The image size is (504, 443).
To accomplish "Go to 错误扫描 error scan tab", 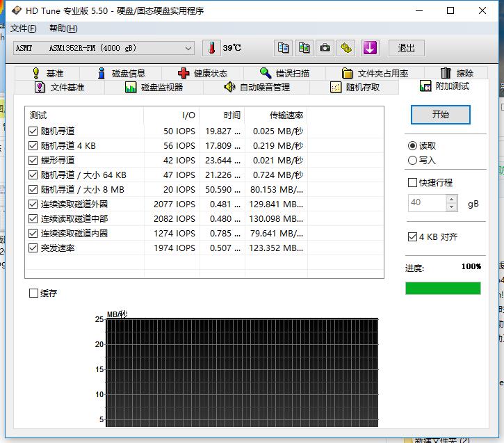I will [x=284, y=73].
